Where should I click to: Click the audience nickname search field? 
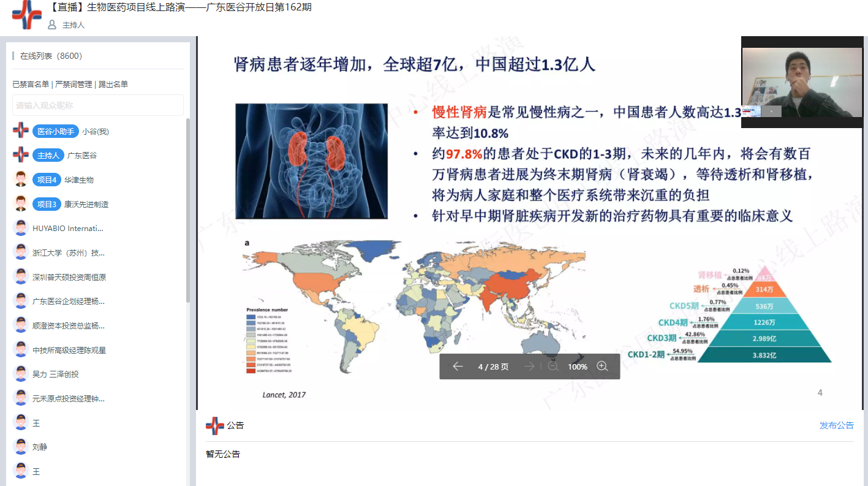pyautogui.click(x=98, y=105)
